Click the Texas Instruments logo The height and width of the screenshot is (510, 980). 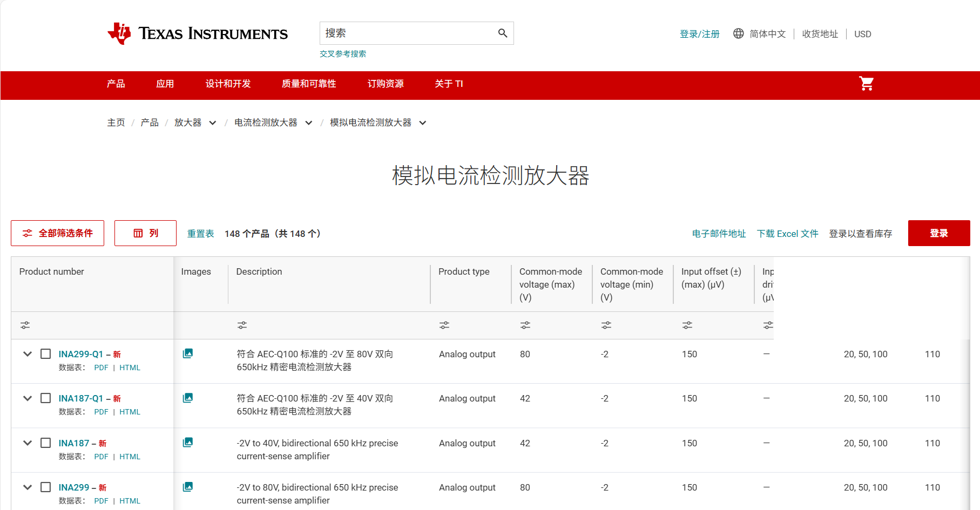[x=198, y=33]
